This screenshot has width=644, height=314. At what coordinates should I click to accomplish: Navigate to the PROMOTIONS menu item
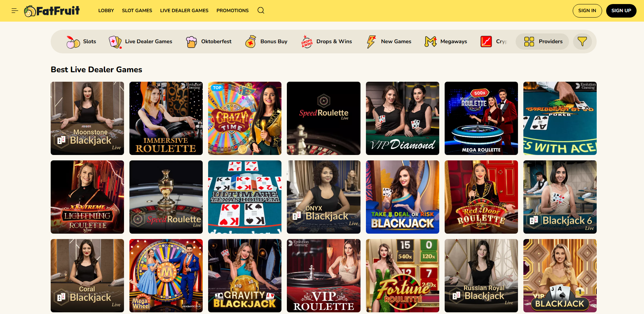point(232,10)
